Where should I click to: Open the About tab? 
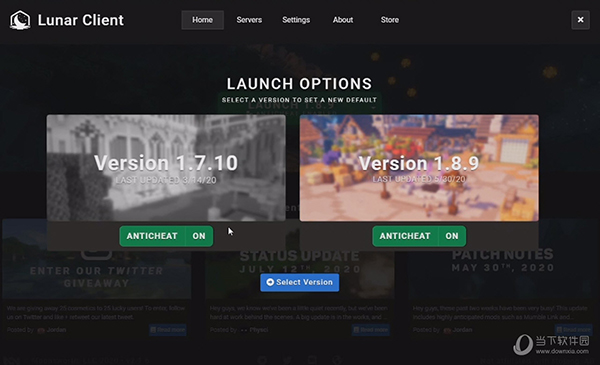tap(343, 20)
